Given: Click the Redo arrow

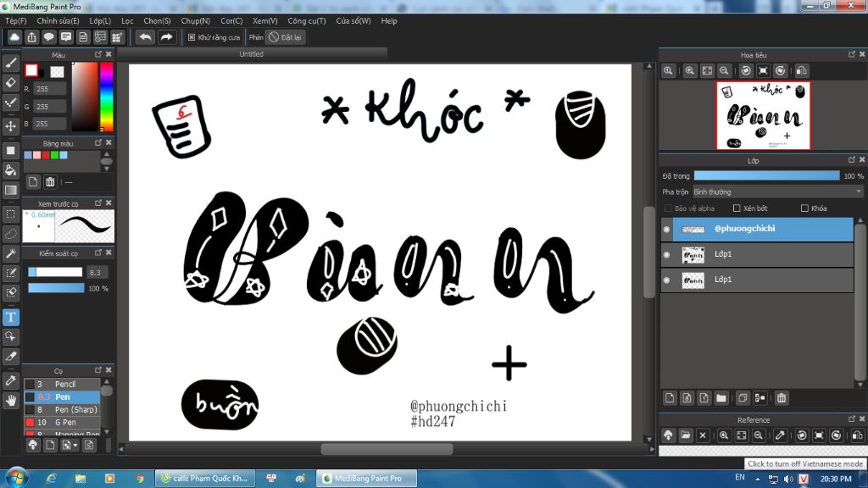Looking at the screenshot, I should [x=166, y=37].
